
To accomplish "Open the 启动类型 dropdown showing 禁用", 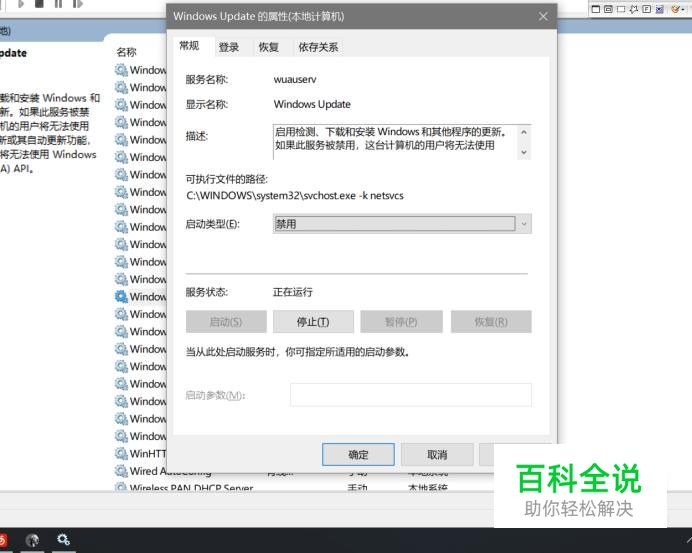I will [x=402, y=224].
